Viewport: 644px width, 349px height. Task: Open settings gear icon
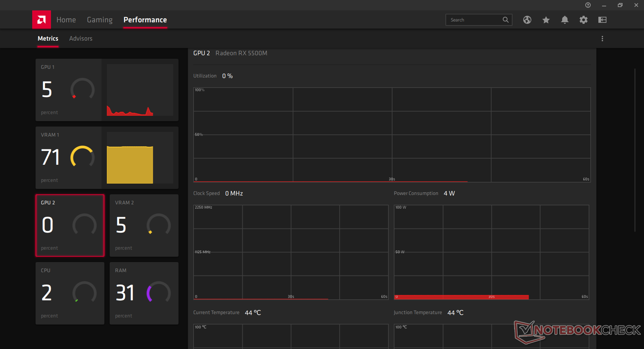[x=584, y=20]
